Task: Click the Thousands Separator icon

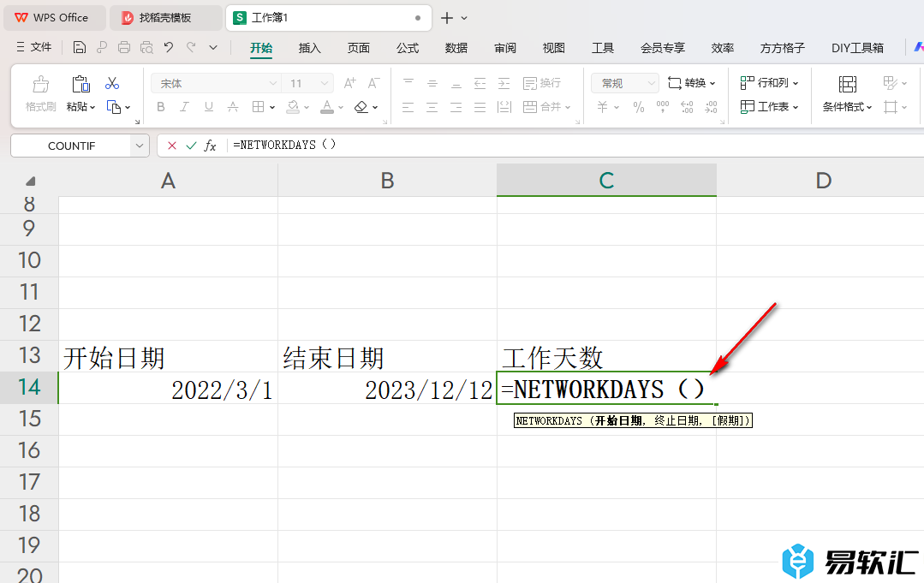Action: point(662,107)
